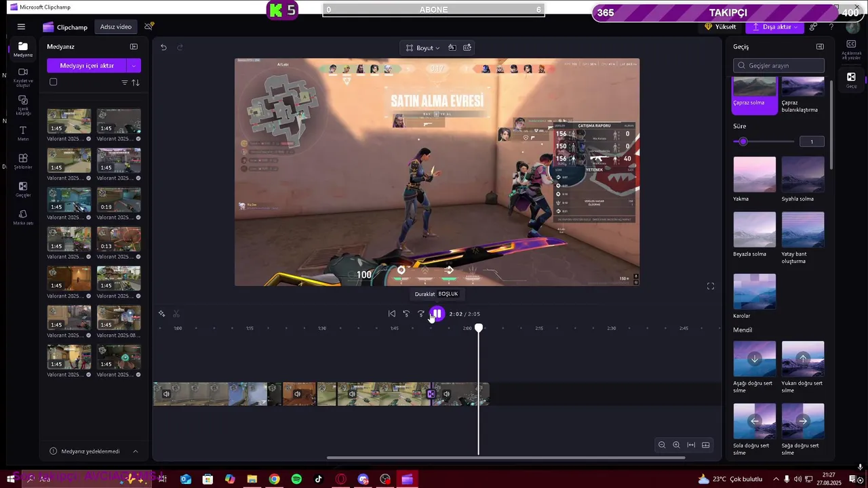868x488 pixels.
Task: Open the Metin sidebar tab
Action: click(x=23, y=133)
